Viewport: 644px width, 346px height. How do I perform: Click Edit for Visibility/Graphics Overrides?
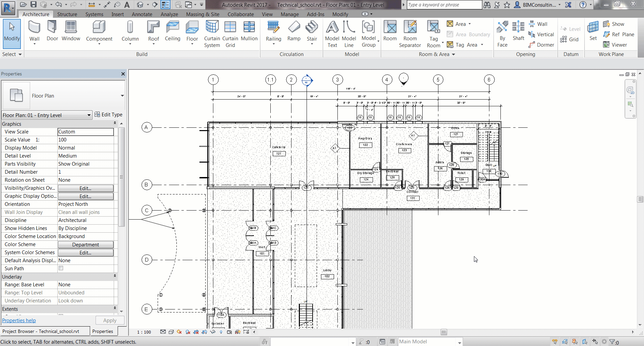[86, 188]
